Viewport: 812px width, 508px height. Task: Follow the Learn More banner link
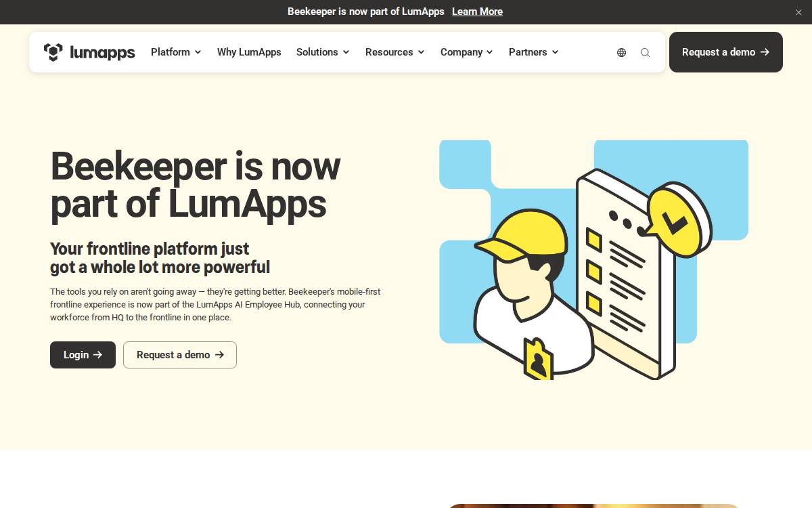pyautogui.click(x=477, y=12)
